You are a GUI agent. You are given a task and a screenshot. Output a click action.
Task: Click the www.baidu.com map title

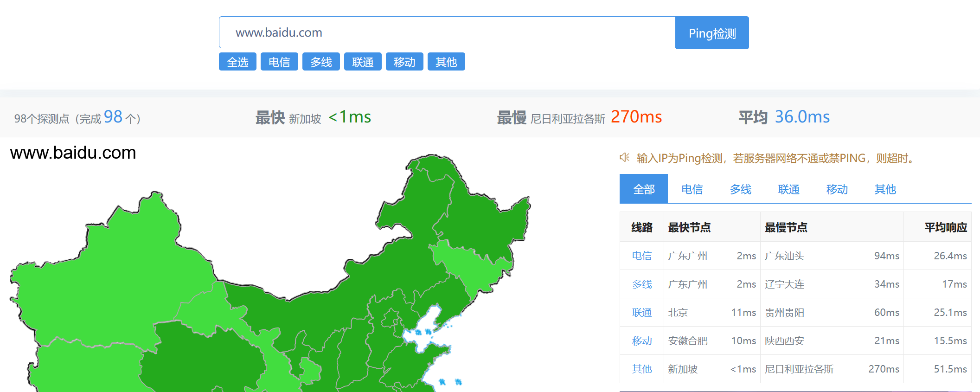coord(73,153)
